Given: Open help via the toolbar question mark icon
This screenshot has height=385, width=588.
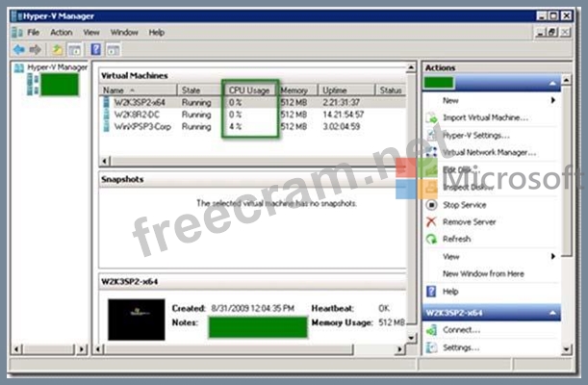Looking at the screenshot, I should [x=96, y=49].
